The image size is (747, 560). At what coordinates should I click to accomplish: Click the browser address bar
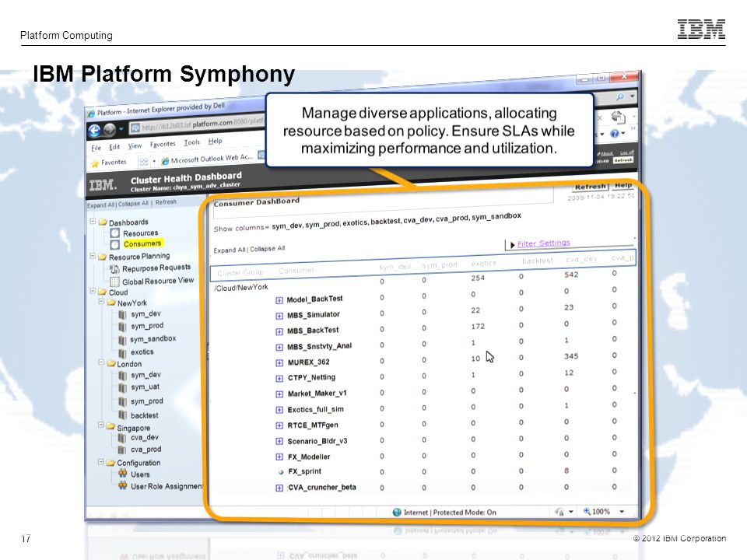click(x=197, y=124)
